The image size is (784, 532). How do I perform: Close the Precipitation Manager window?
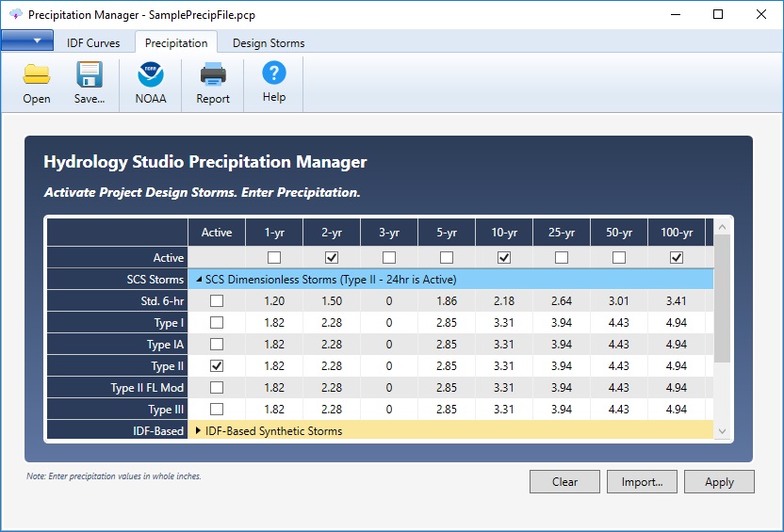click(761, 14)
